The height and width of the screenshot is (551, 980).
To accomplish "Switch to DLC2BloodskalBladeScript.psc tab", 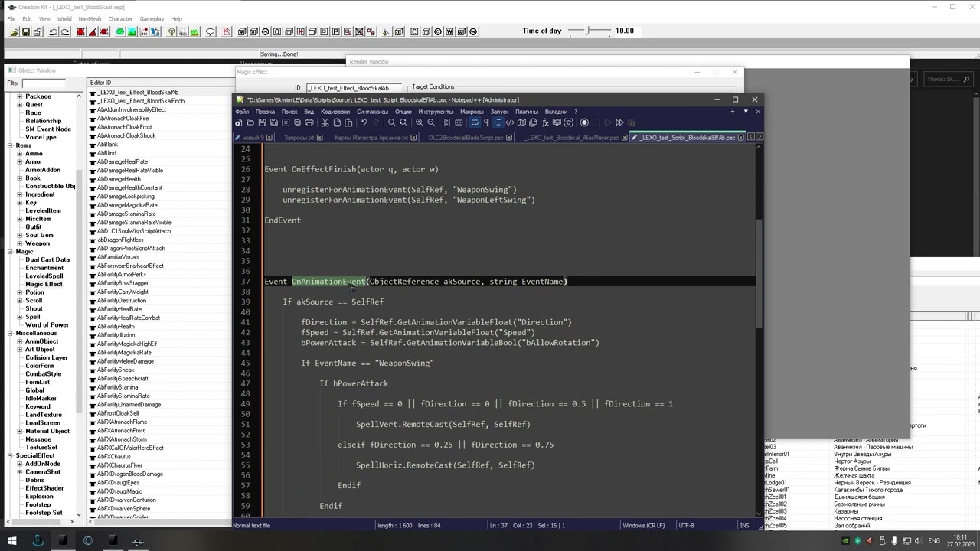I will click(x=465, y=138).
